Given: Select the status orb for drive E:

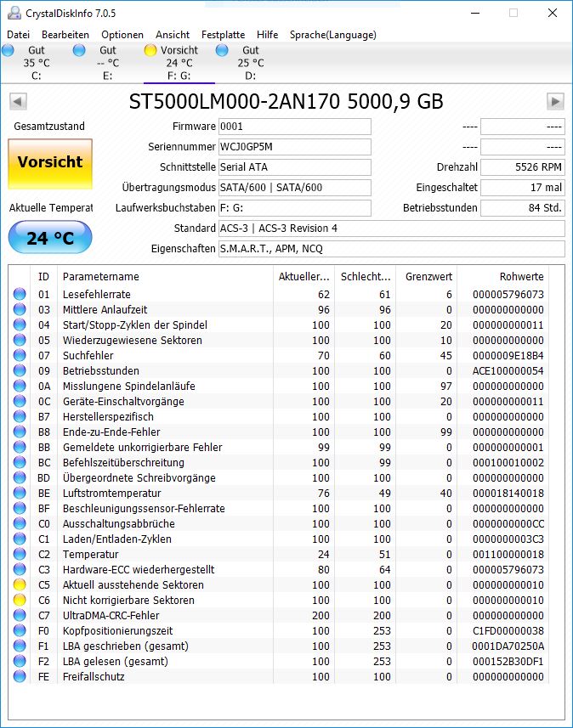Looking at the screenshot, I should click(x=79, y=50).
